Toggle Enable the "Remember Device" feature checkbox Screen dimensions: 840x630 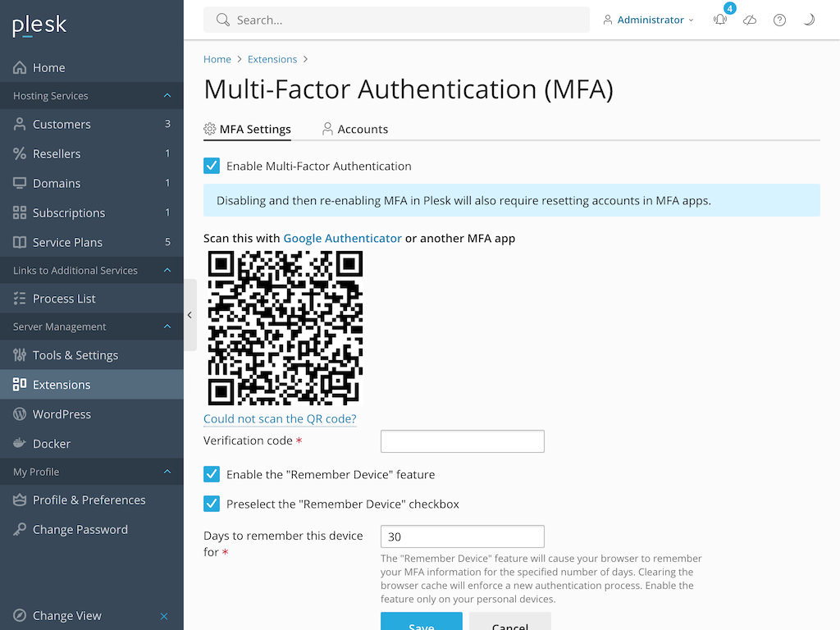click(212, 474)
